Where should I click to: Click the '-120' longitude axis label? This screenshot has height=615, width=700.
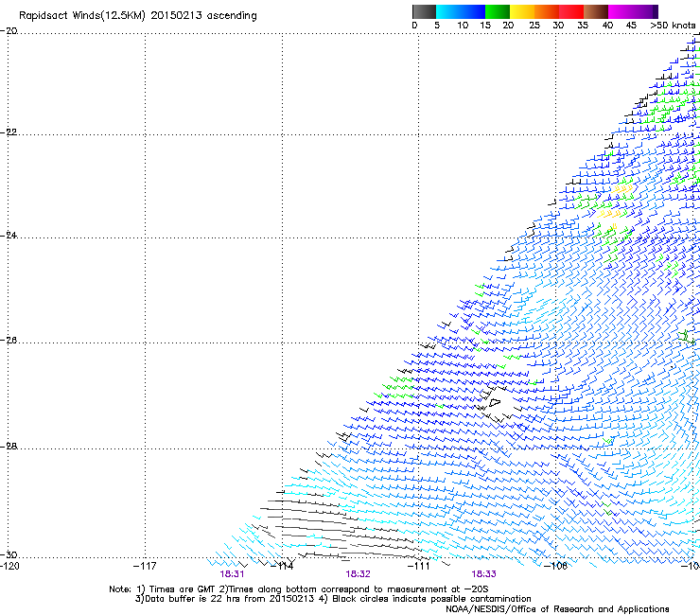9,566
